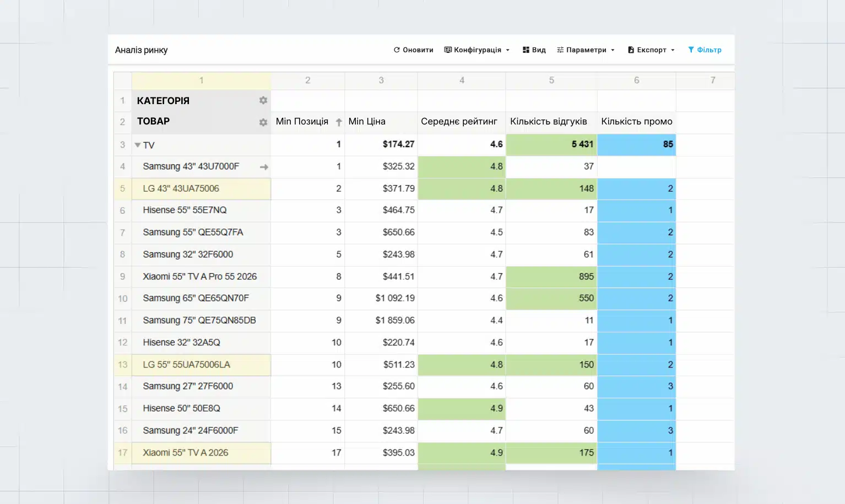Select row number 13 header

point(122,365)
